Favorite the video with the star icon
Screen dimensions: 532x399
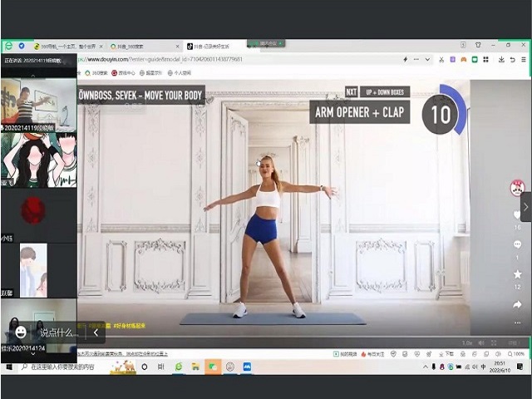(x=517, y=273)
